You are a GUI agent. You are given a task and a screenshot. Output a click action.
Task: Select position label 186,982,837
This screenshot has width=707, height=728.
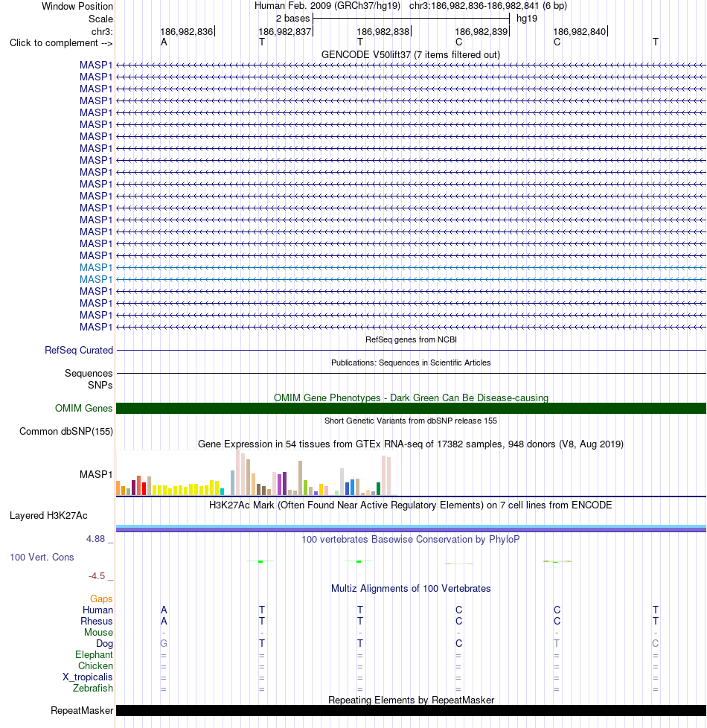coord(284,31)
